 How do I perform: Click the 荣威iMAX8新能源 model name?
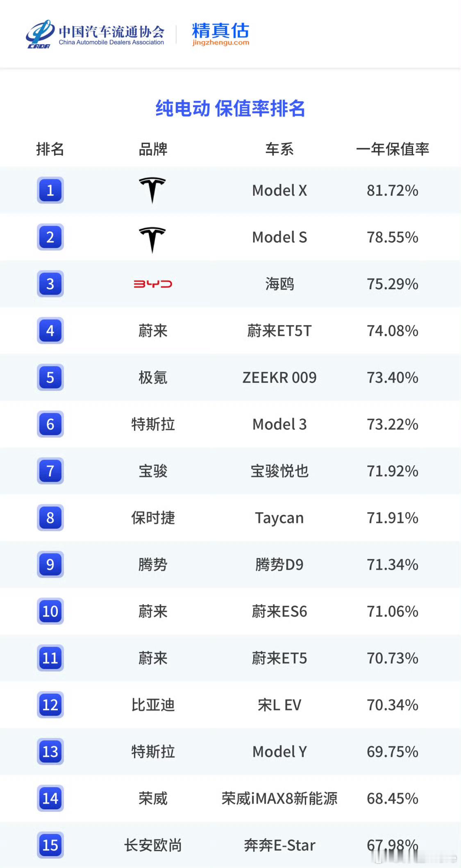click(279, 798)
